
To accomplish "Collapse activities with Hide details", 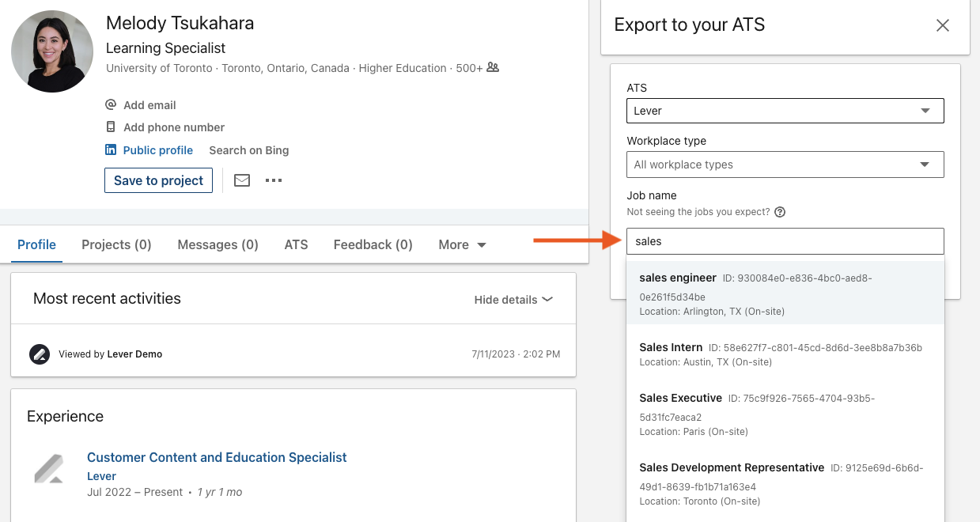I will tap(513, 299).
